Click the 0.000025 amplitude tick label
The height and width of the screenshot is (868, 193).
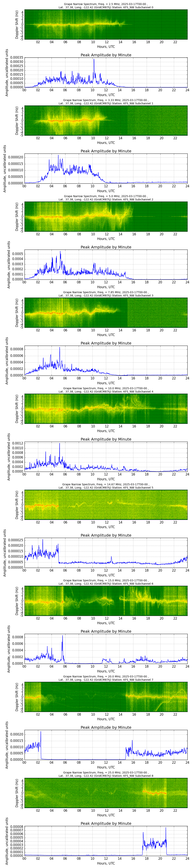[15, 540]
